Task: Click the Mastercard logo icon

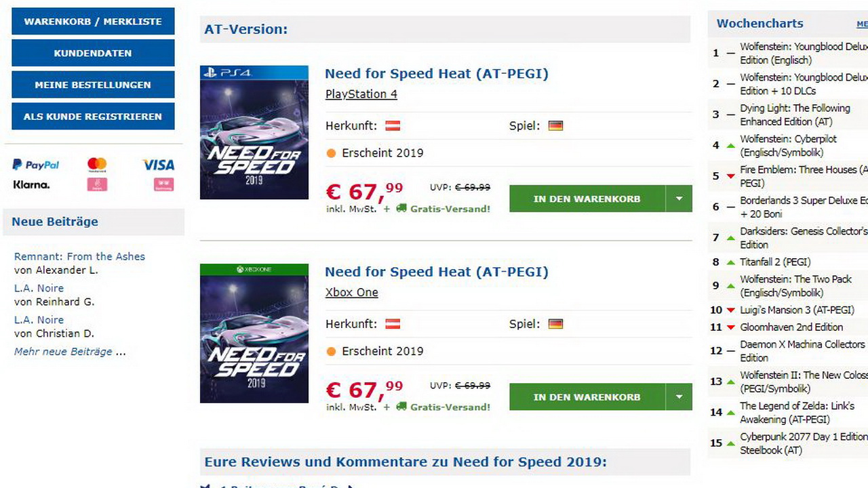Action: point(97,164)
